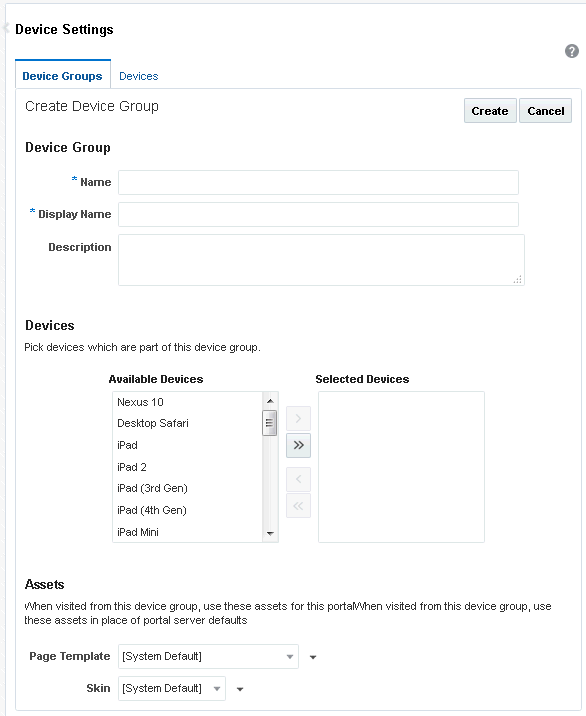Expand the options arrow next to Skin
This screenshot has height=716, width=586.
click(240, 689)
